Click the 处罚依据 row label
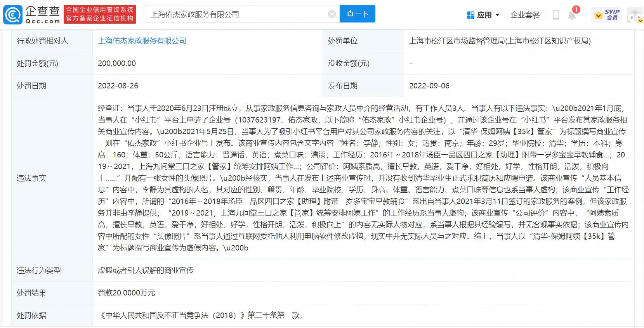644x328 pixels. pos(31,315)
